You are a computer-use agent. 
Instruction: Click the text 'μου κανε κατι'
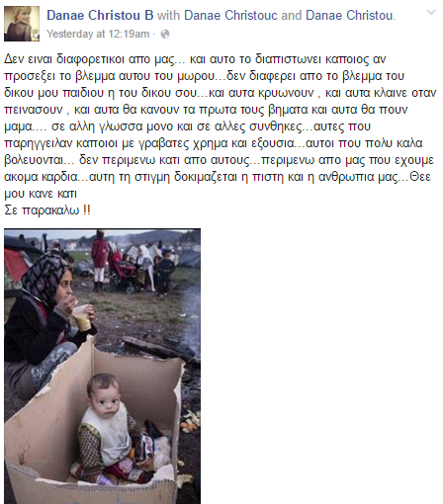(41, 194)
